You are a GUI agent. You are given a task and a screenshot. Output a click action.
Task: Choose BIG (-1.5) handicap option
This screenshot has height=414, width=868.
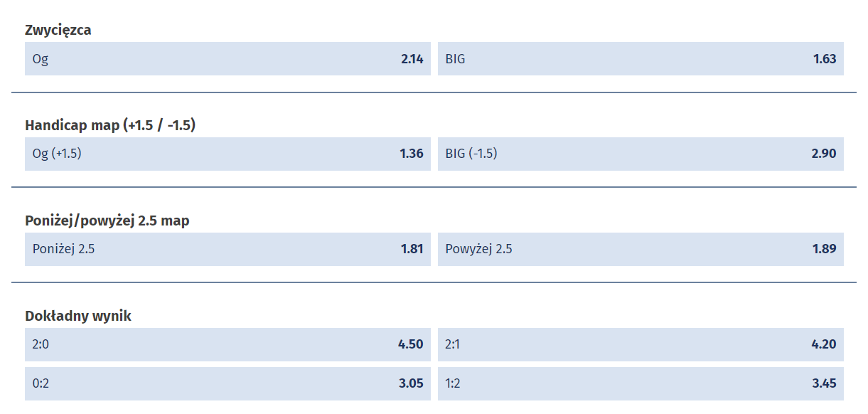(x=640, y=154)
